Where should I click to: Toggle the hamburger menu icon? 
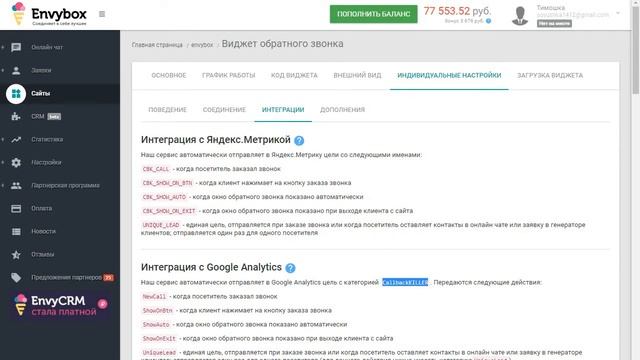[102, 14]
